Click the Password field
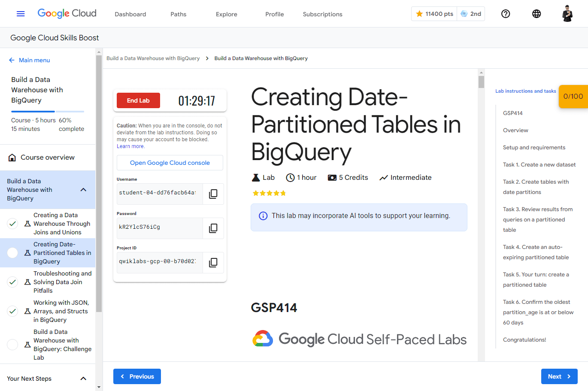 (160, 228)
